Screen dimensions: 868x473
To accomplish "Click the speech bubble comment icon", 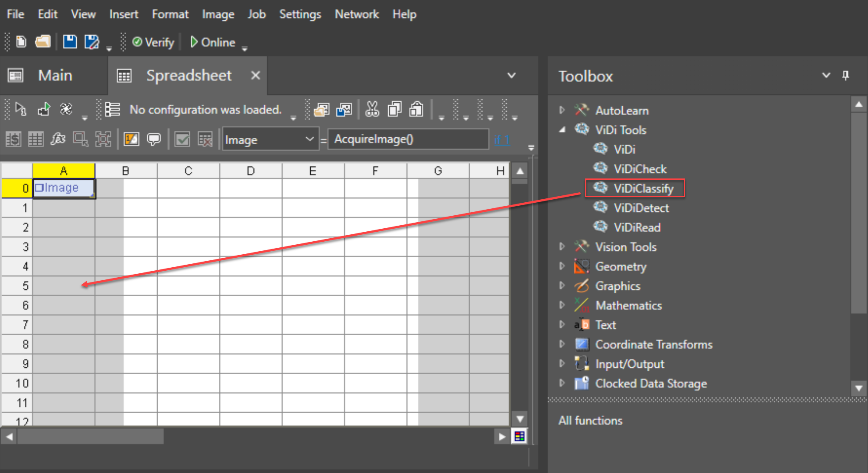I will (x=154, y=139).
